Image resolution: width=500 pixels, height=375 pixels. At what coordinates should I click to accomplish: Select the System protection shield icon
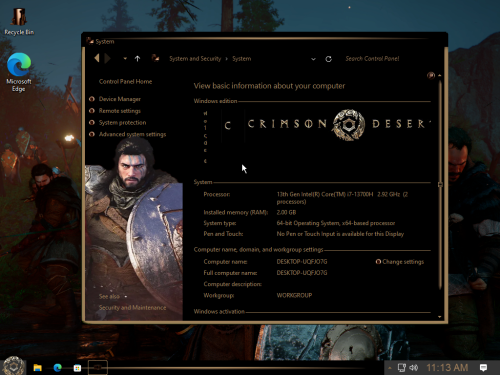pos(92,122)
